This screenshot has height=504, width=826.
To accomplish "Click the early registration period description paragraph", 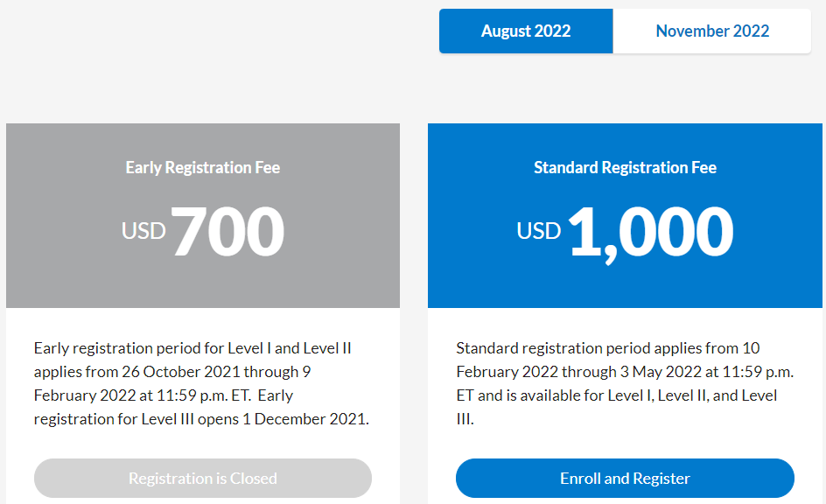I will point(202,383).
